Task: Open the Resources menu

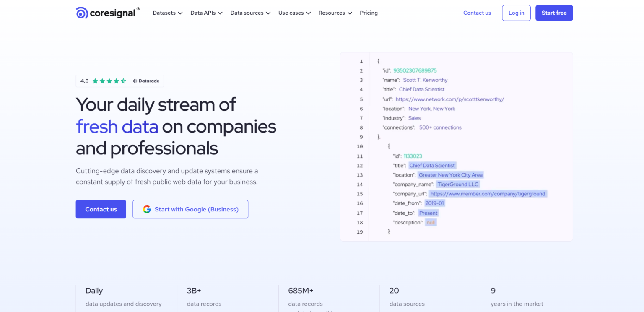Action: coord(335,13)
